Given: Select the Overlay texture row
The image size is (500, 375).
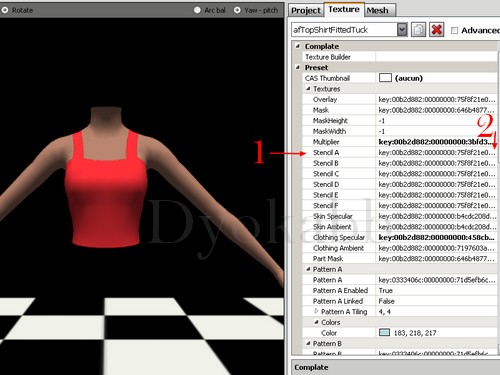Looking at the screenshot, I should [x=400, y=99].
